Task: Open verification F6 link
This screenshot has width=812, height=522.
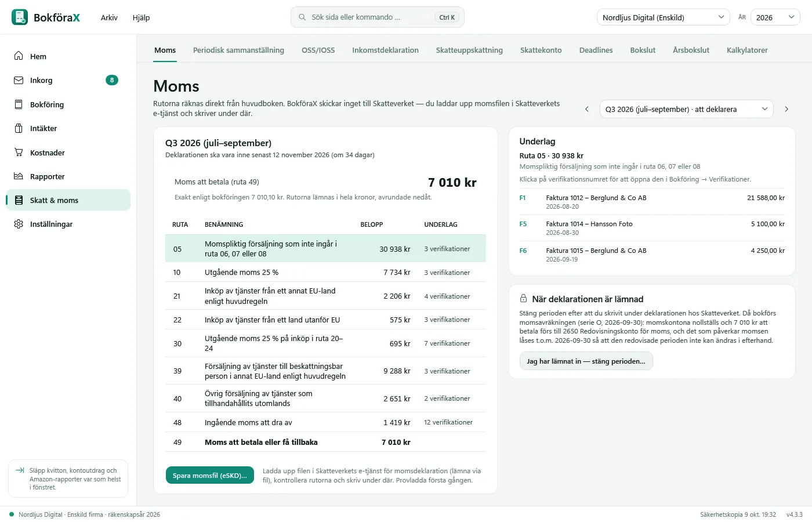Action: pos(523,251)
